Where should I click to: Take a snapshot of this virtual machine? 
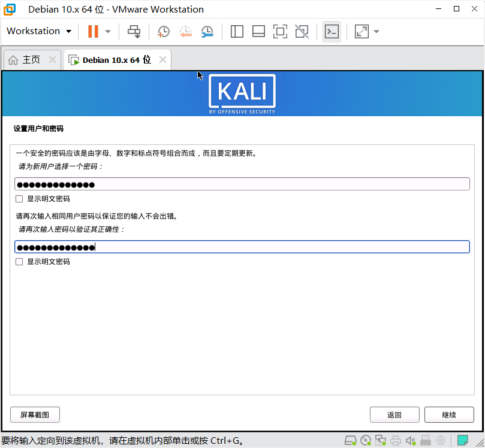point(163,32)
